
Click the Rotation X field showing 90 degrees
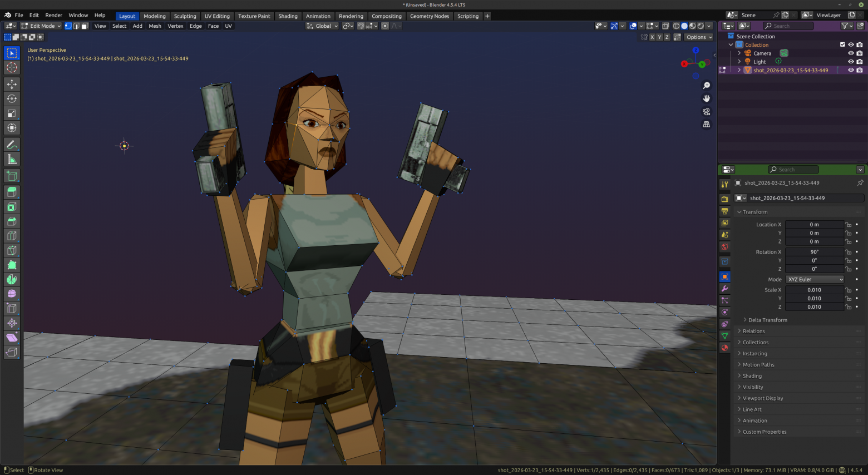(815, 251)
